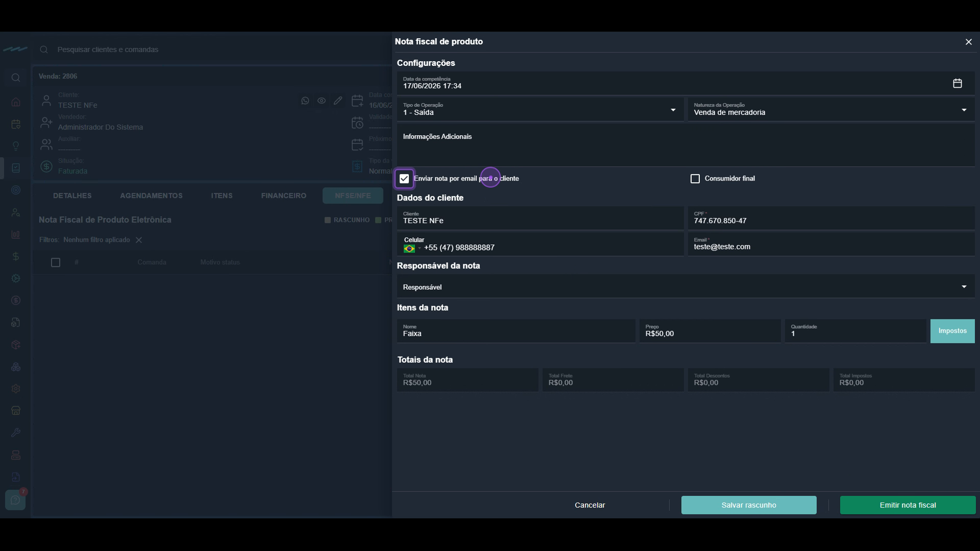Image resolution: width=980 pixels, height=551 pixels.
Task: Open the calendar heart icon in sidebar
Action: [16, 124]
